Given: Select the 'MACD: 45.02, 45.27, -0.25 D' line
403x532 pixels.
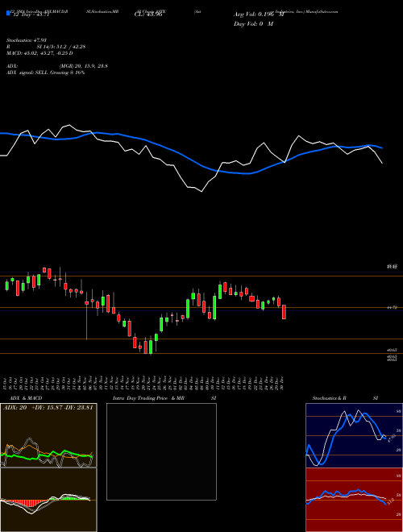Looking at the screenshot, I should [x=39, y=53].
